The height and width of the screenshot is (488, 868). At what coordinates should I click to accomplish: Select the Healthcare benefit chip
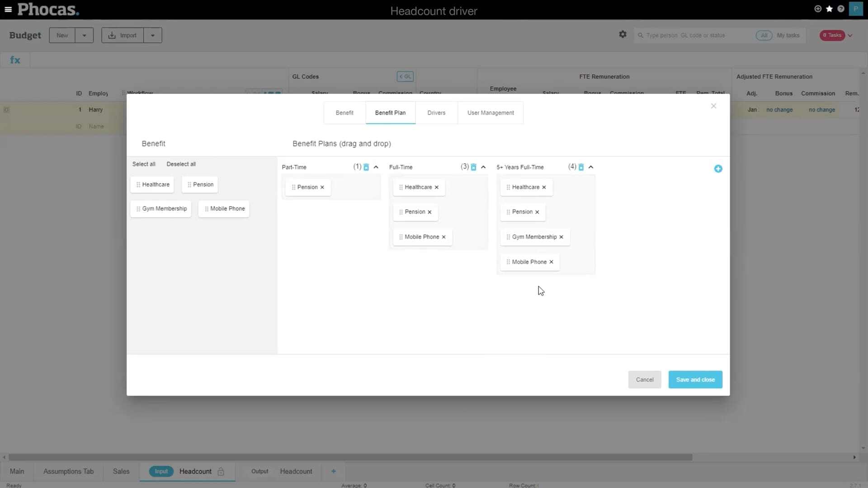pos(152,184)
